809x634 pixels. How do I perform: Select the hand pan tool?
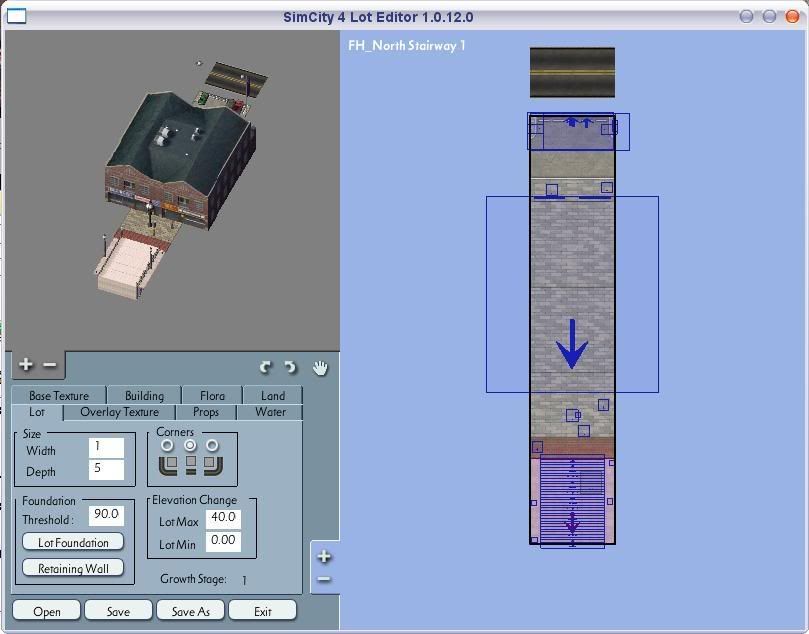point(320,368)
